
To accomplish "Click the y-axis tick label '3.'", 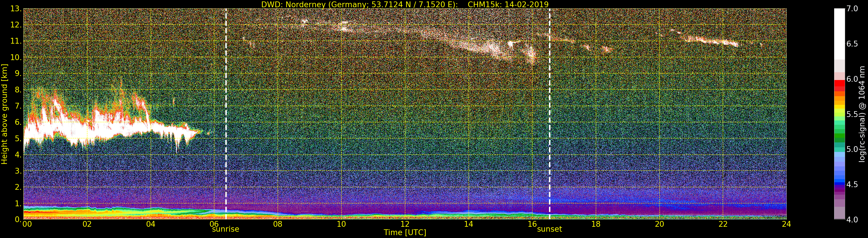I will (x=18, y=171).
